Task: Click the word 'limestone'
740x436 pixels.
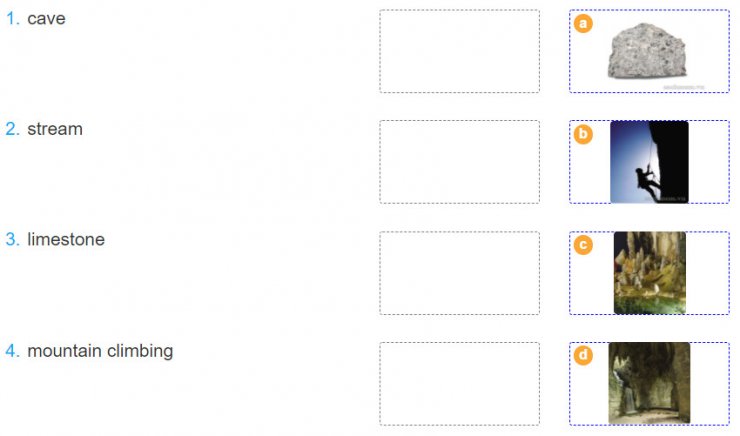Action: click(66, 239)
